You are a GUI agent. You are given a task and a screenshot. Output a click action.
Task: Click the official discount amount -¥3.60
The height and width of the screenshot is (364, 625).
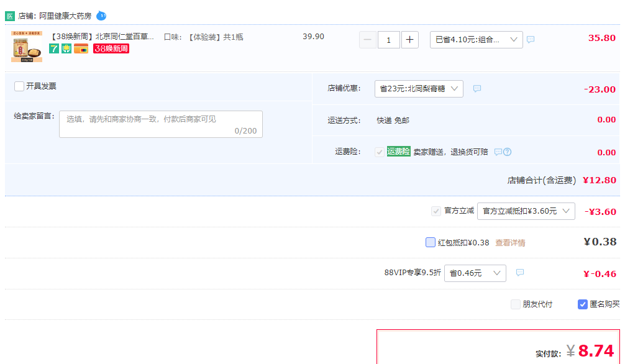click(x=600, y=212)
